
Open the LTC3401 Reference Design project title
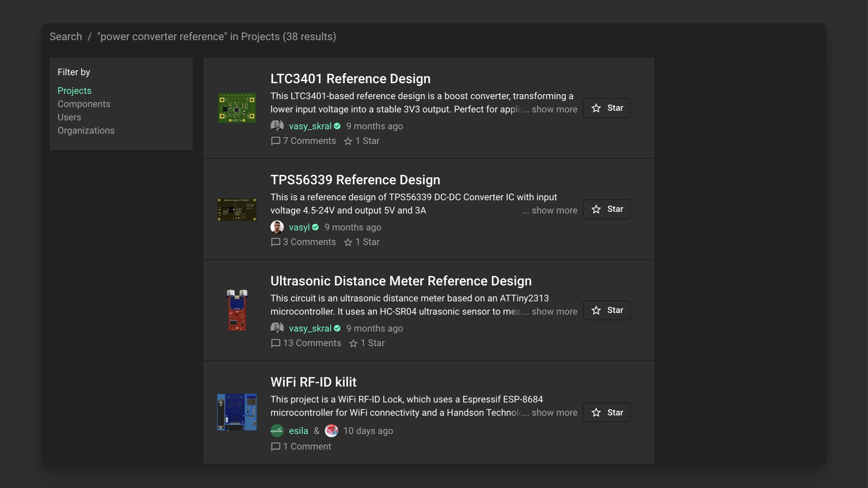[x=351, y=79]
